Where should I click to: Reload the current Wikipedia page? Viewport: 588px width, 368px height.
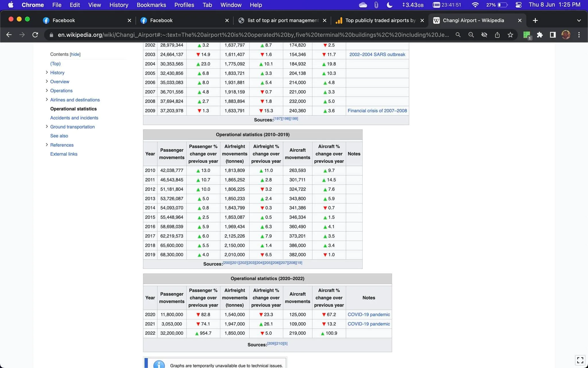click(35, 34)
